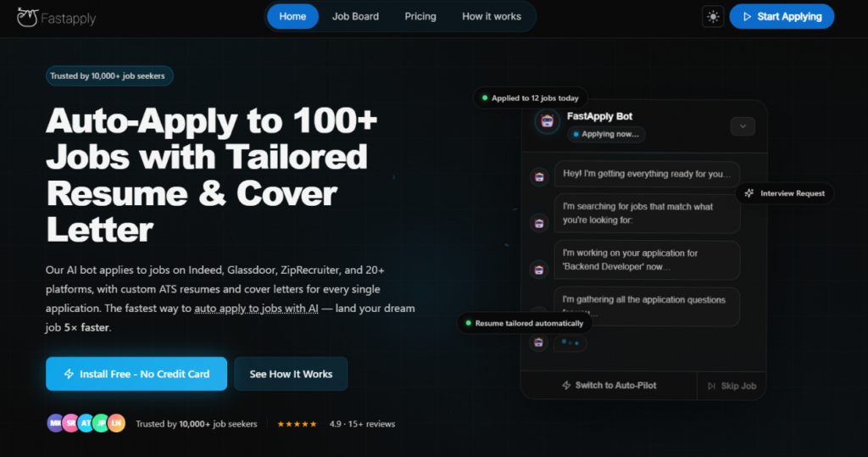Viewport: 868px width, 457px height.
Task: Click bot avatar beside 'Hey! I'm getting everything ready'
Action: 539,177
